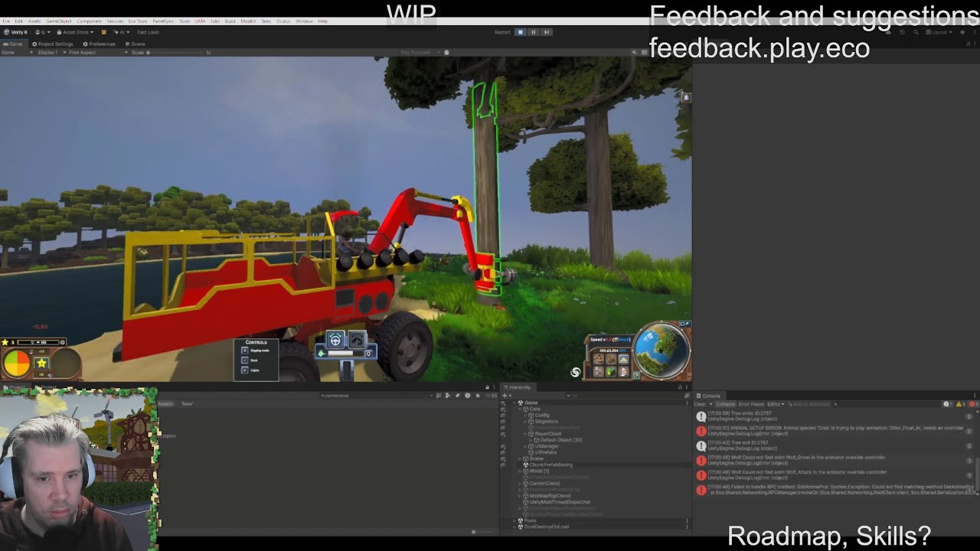The width and height of the screenshot is (980, 551).
Task: Click the Unity 6 logo button
Action: (x=15, y=32)
